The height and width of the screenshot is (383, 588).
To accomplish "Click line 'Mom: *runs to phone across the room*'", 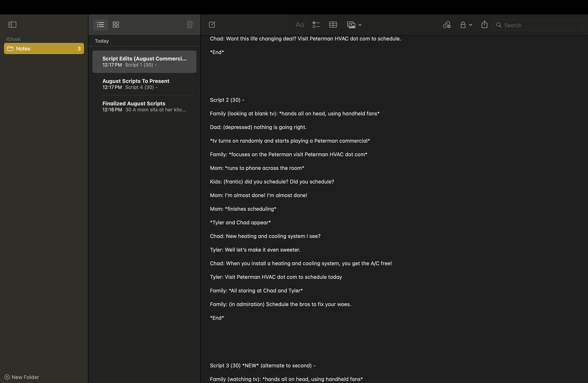I will [x=257, y=168].
